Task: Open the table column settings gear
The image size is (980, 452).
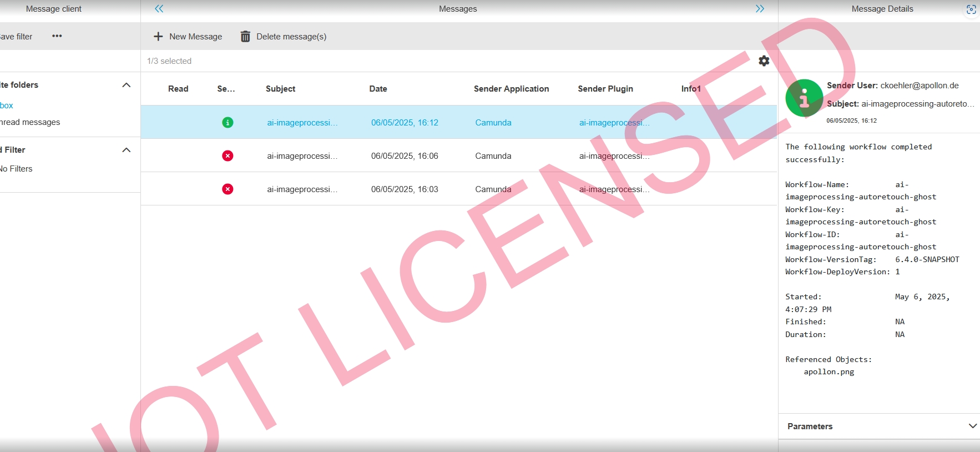Action: pyautogui.click(x=764, y=61)
